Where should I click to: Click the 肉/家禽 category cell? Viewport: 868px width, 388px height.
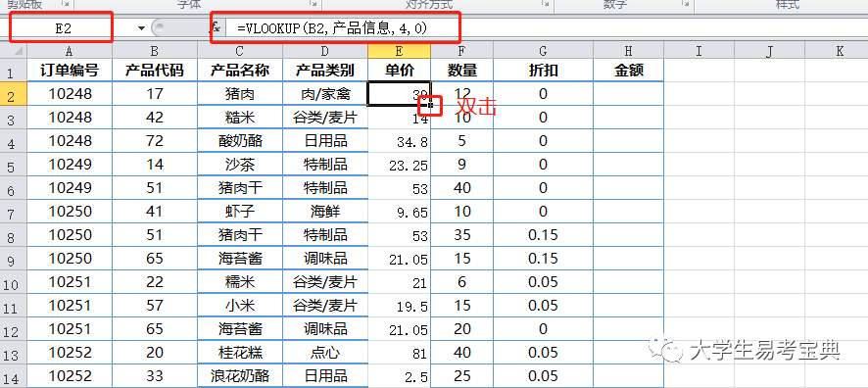pyautogui.click(x=325, y=94)
